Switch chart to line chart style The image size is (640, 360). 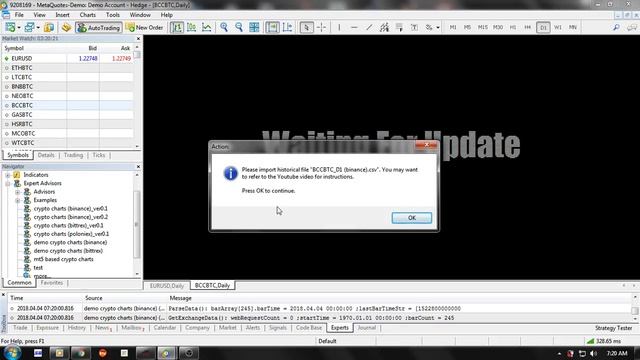[207, 27]
